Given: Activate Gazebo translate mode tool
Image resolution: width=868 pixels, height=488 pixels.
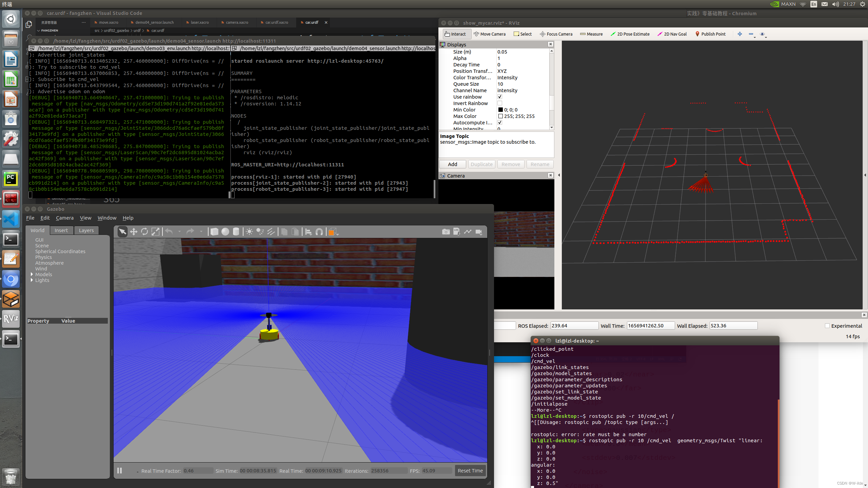Looking at the screenshot, I should tap(134, 232).
